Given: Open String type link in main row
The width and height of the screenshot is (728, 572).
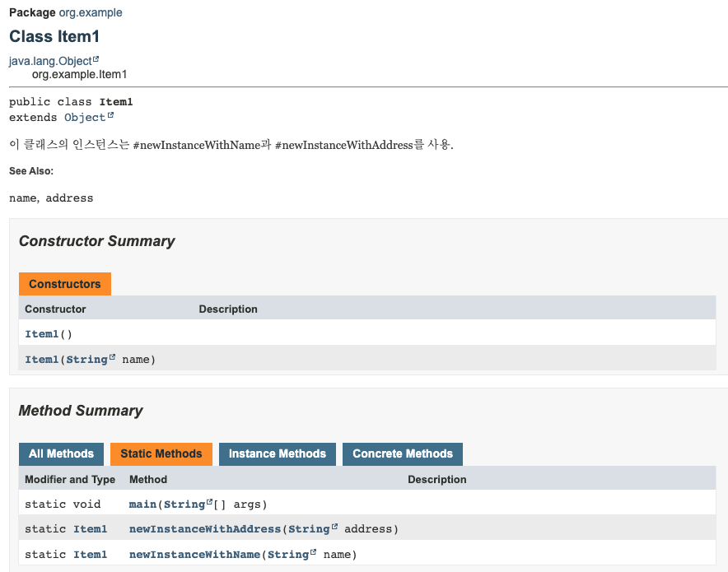Looking at the screenshot, I should 184,505.
